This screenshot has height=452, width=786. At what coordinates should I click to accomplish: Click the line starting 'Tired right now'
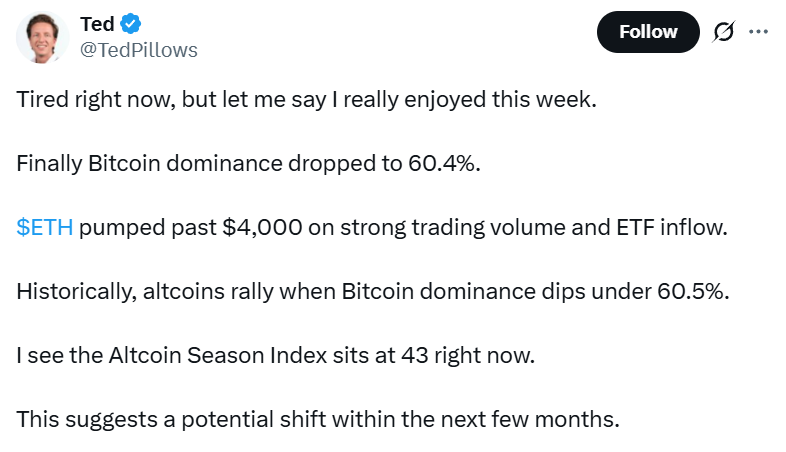306,102
